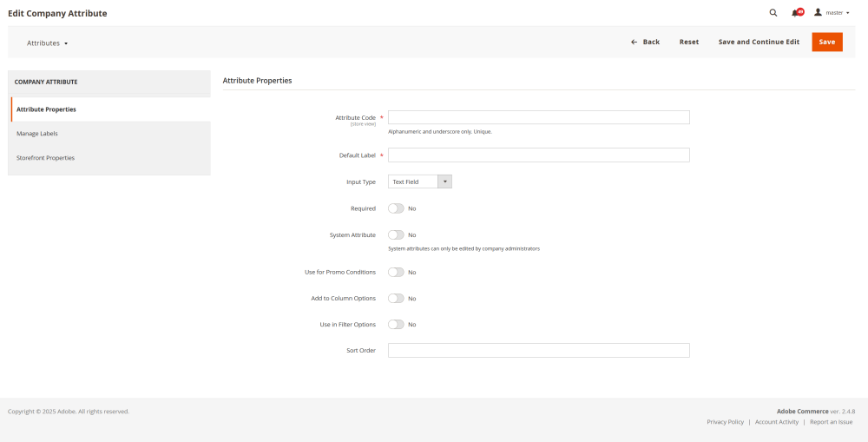Click the Copyright 2025 Adobe text

(x=69, y=412)
